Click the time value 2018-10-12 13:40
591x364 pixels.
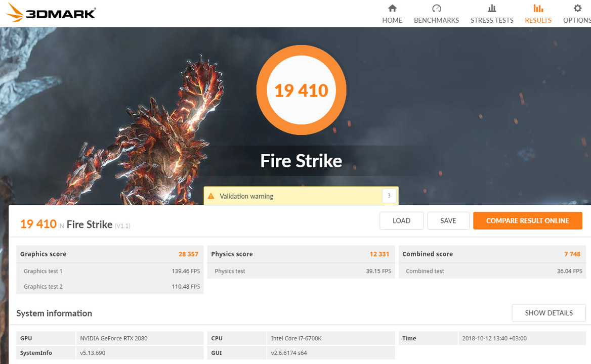[x=494, y=338]
